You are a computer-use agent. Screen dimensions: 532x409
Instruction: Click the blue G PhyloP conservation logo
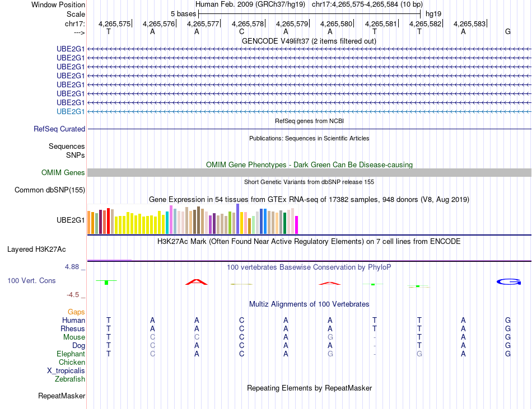pos(508,281)
